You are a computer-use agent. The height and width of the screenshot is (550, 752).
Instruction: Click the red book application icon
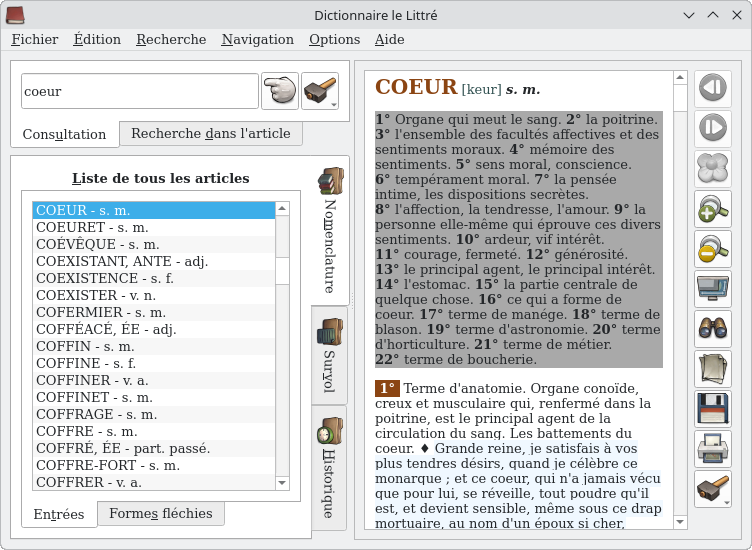[15, 15]
